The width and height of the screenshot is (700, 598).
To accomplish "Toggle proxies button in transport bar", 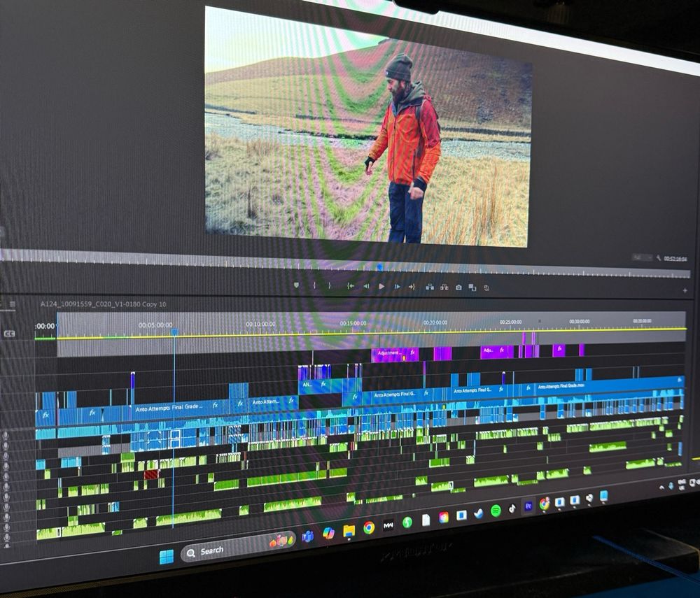I will (x=486, y=288).
